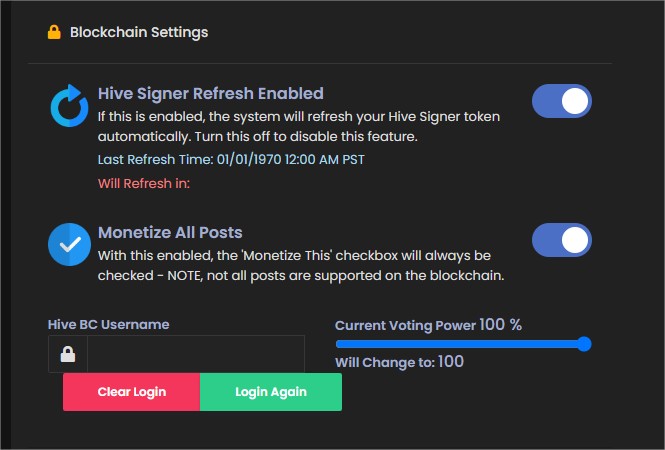This screenshot has height=450, width=665.
Task: Click the white padlock icon in username field
Action: (68, 354)
